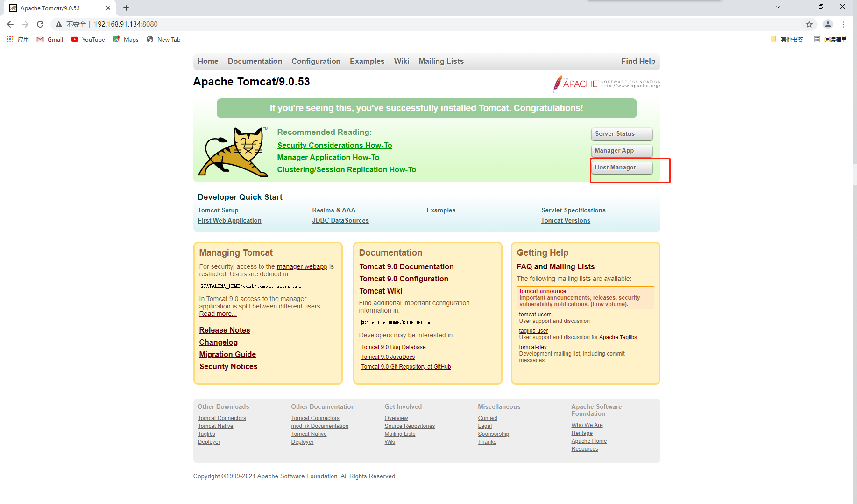Viewport: 857px width, 504px height.
Task: Open the Maps bookmark
Action: click(126, 39)
